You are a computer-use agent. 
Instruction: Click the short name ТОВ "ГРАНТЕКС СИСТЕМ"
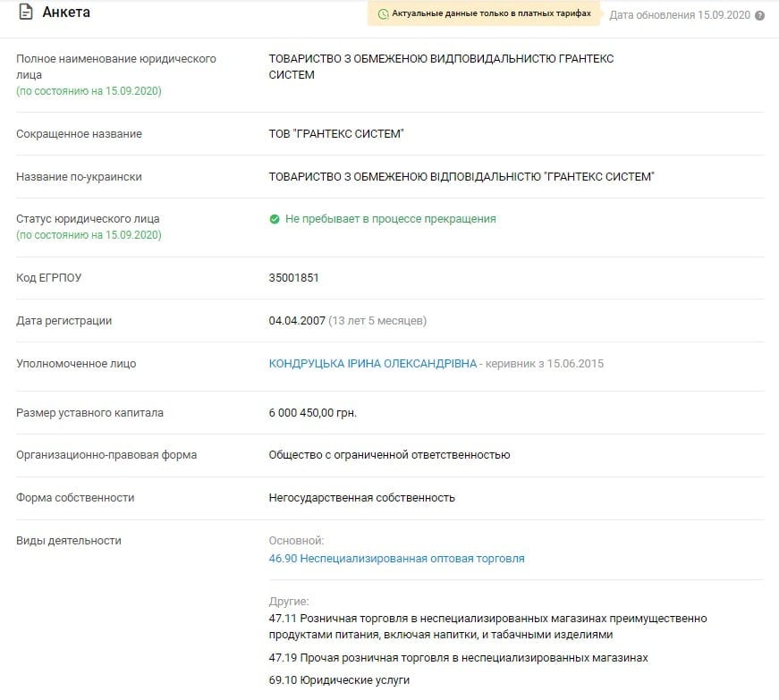click(x=336, y=134)
